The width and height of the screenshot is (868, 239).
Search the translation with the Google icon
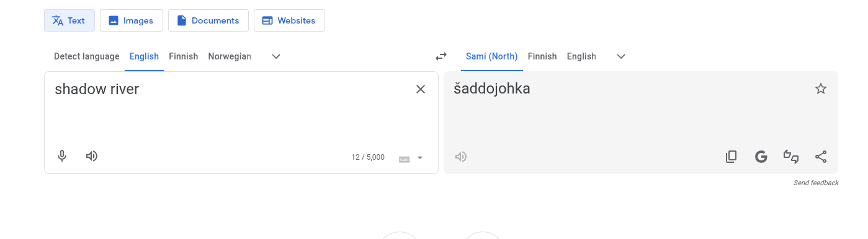coord(761,157)
